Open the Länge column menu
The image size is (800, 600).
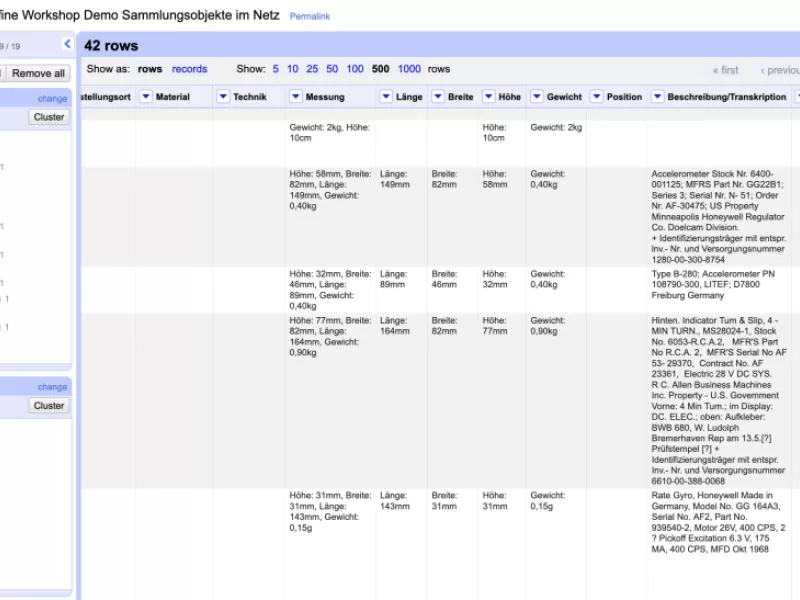click(386, 97)
